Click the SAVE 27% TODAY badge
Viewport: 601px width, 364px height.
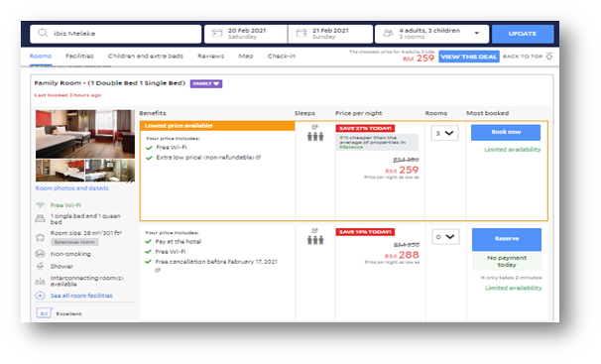365,128
